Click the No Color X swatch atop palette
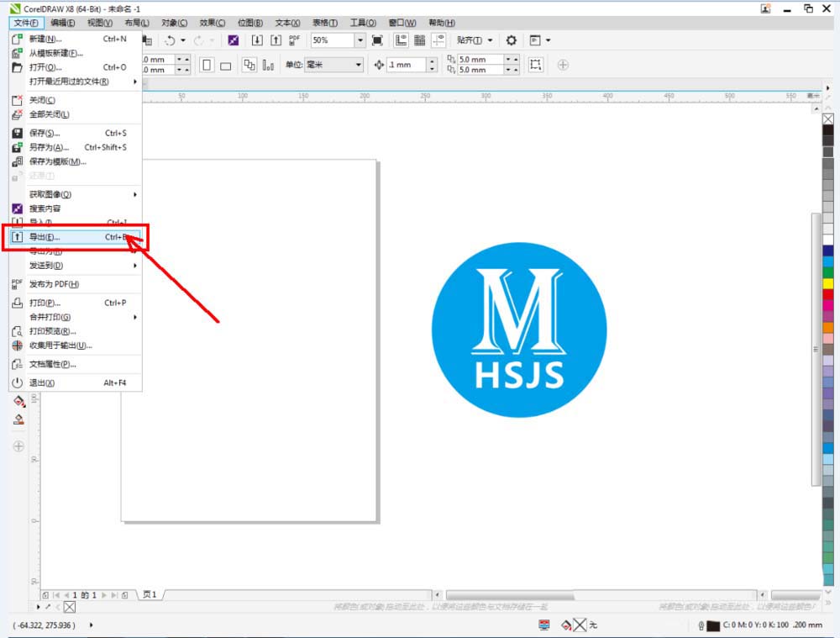 (x=828, y=119)
